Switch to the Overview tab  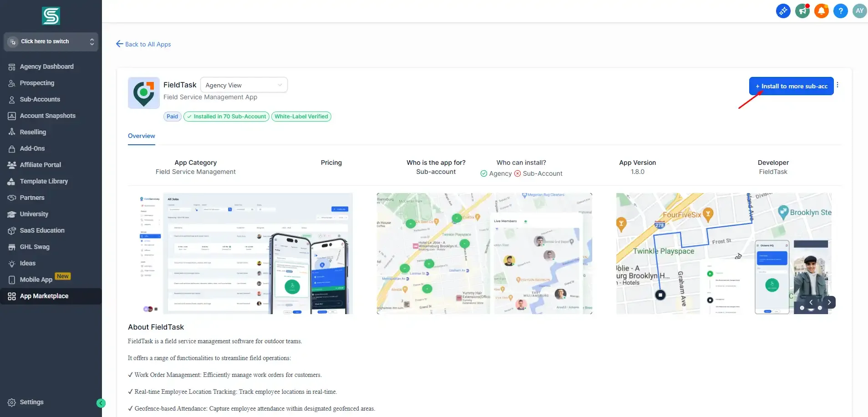tap(141, 136)
